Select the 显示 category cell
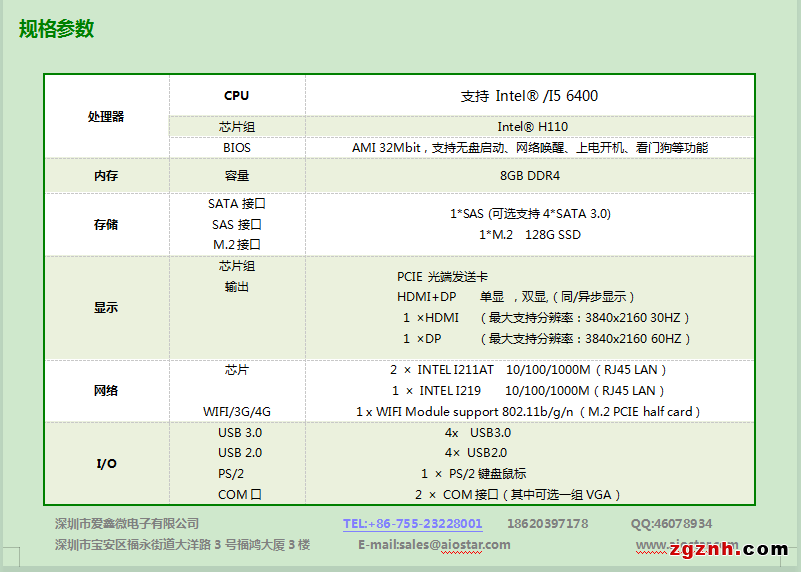Image resolution: width=801 pixels, height=572 pixels. [106, 307]
